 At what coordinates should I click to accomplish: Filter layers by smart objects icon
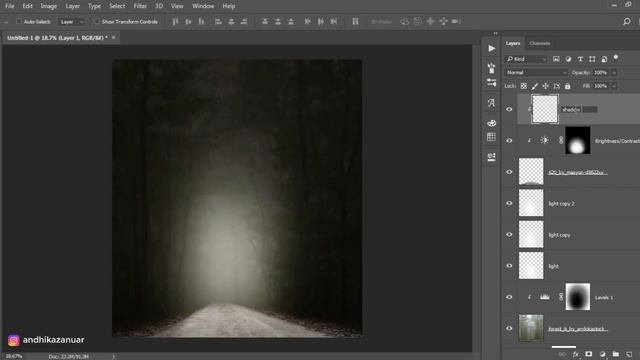(x=604, y=59)
